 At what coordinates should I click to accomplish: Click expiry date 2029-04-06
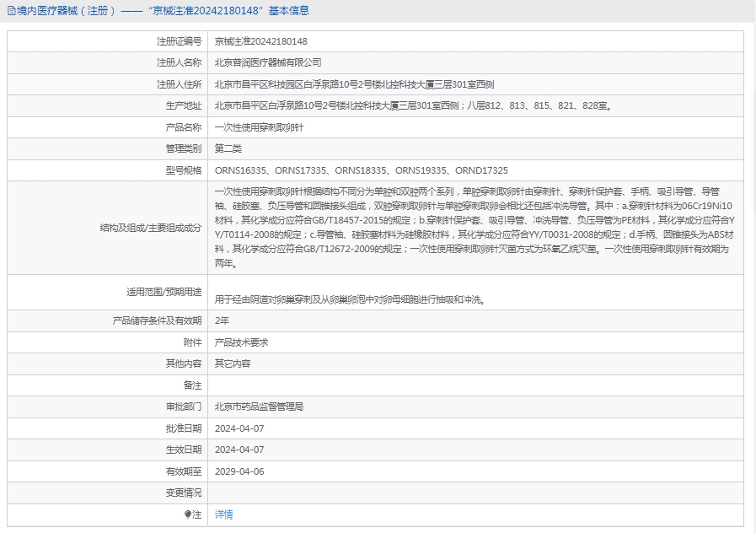pyautogui.click(x=239, y=471)
